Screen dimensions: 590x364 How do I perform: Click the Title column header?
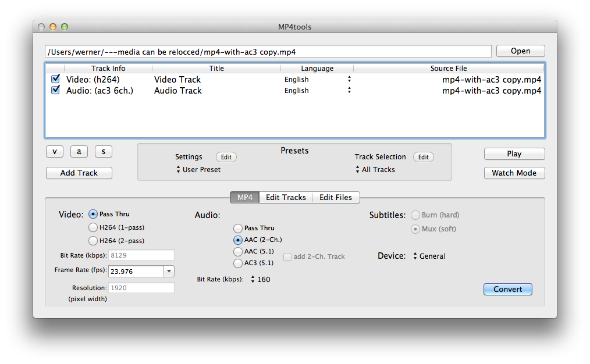click(x=216, y=69)
